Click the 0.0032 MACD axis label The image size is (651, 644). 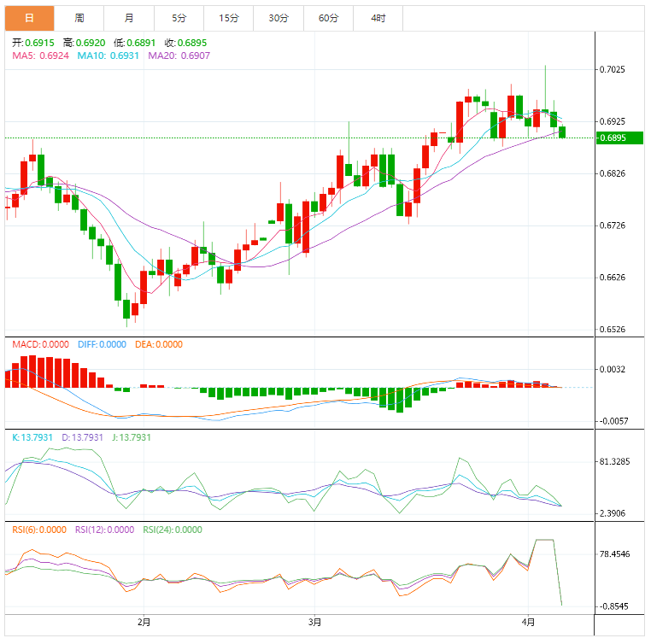click(x=613, y=369)
